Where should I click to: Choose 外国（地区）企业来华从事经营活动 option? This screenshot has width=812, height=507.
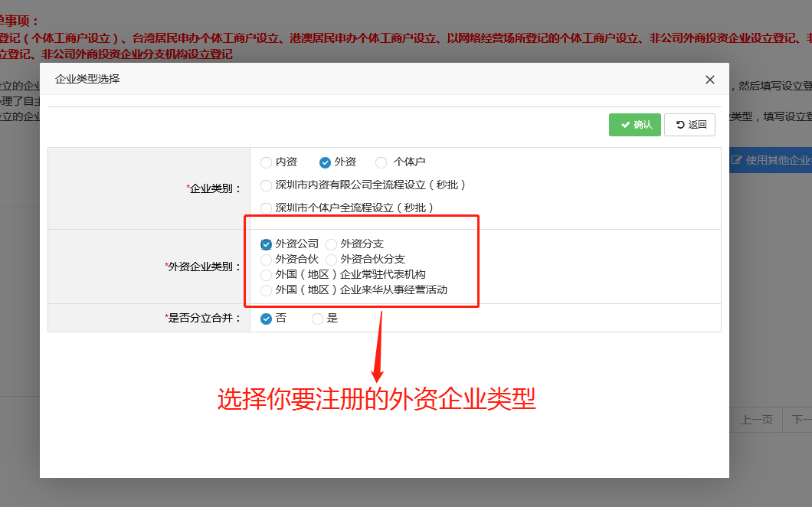(267, 289)
